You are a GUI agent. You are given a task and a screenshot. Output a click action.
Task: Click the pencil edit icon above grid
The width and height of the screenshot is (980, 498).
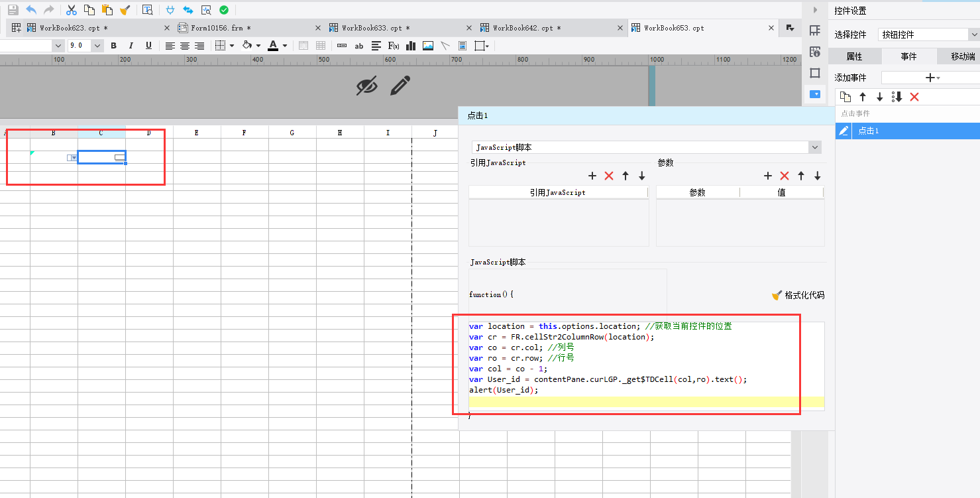tap(400, 86)
